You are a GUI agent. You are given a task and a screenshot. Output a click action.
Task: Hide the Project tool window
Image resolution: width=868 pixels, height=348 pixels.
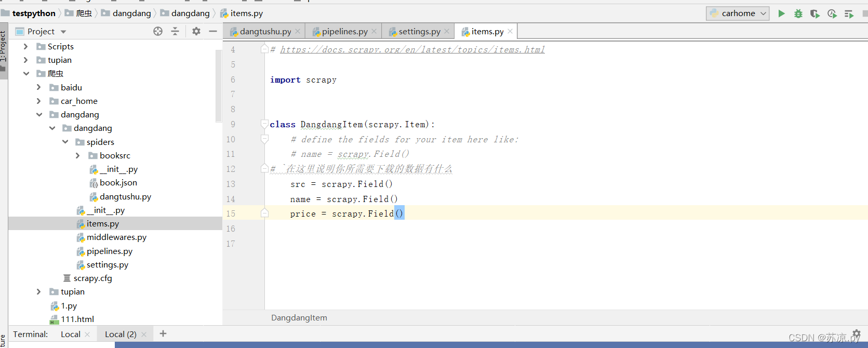point(213,31)
